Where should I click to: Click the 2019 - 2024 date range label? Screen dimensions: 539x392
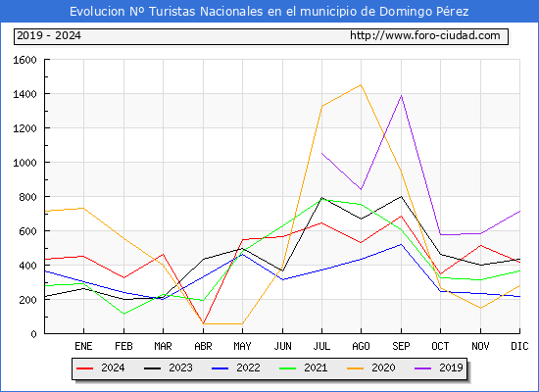click(49, 35)
